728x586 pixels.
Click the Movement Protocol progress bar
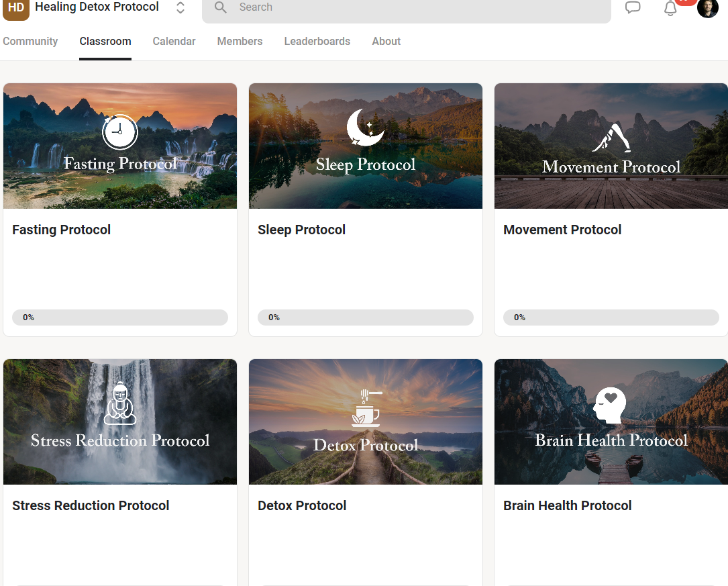(611, 318)
